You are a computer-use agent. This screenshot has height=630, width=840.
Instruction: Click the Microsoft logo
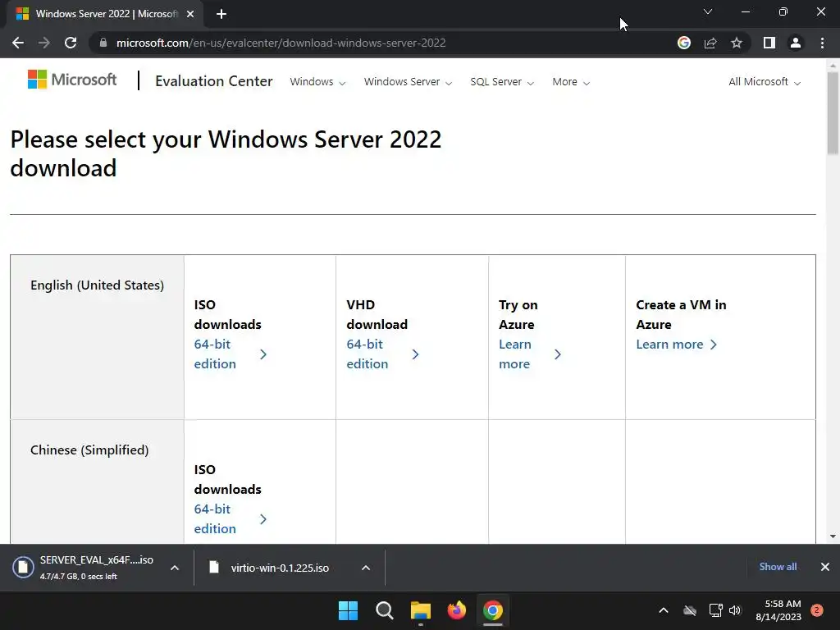pyautogui.click(x=72, y=80)
